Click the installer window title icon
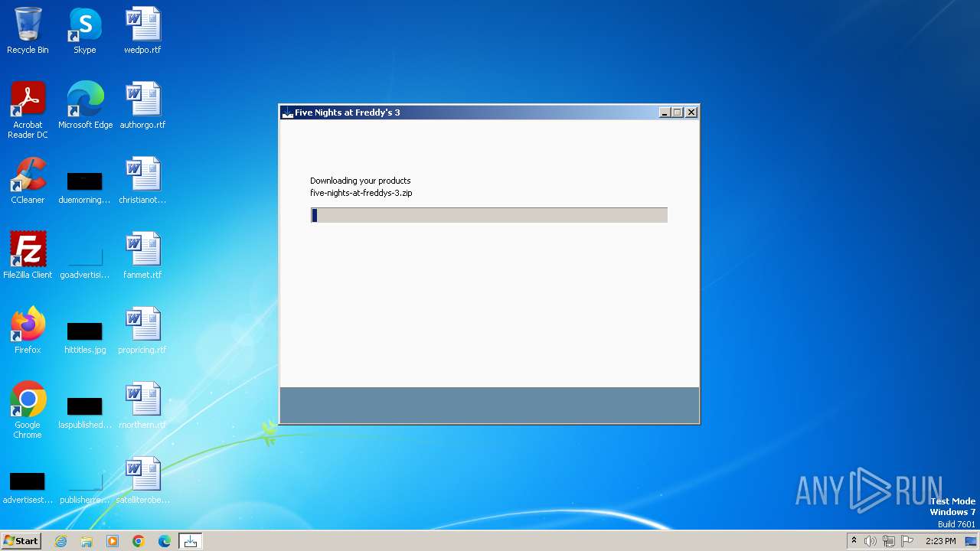This screenshot has width=980, height=551. (x=288, y=112)
